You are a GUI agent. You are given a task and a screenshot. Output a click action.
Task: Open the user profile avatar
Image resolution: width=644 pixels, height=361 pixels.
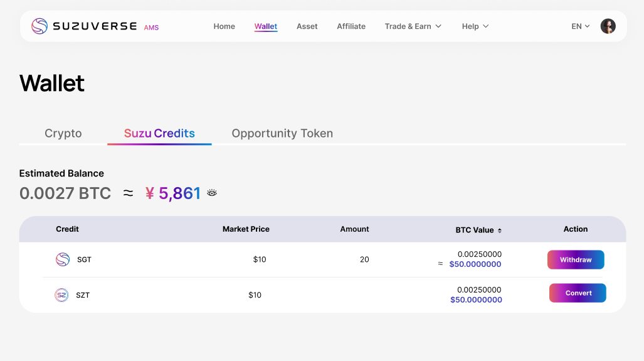click(x=608, y=26)
